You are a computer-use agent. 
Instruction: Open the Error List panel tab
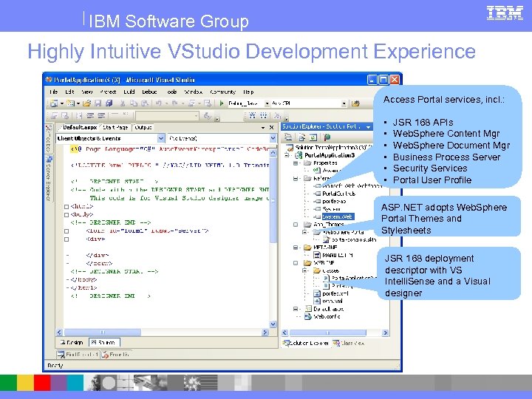(x=115, y=355)
